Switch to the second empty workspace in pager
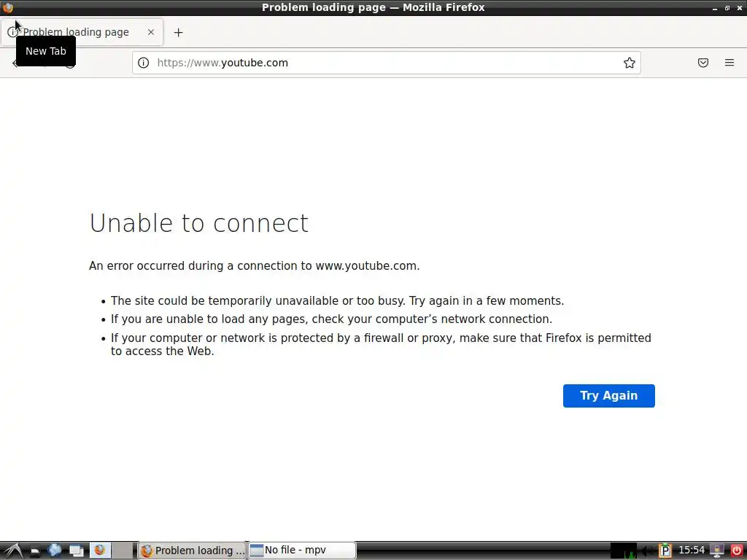Viewport: 747px width, 560px height. tap(123, 551)
